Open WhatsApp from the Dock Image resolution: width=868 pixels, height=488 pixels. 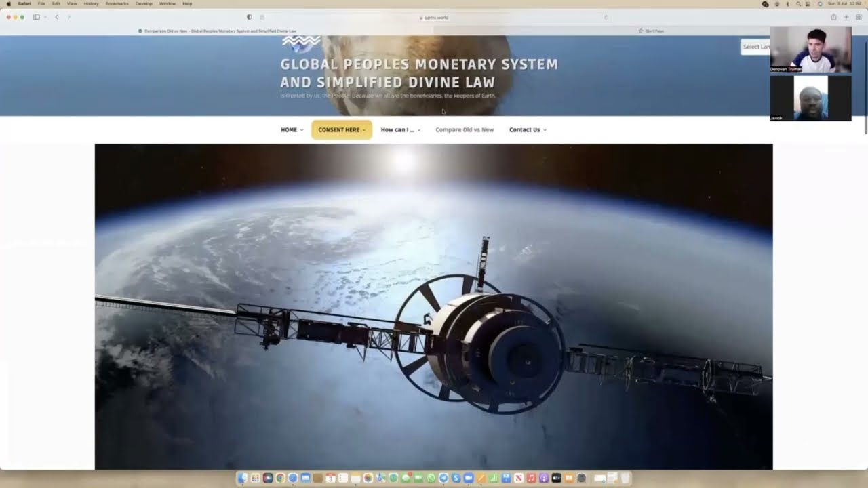pos(431,478)
